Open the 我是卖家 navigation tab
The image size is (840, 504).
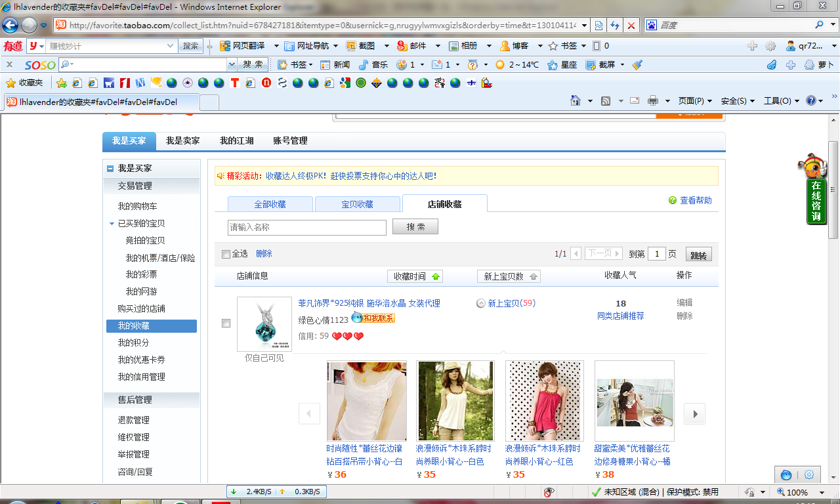tap(183, 141)
